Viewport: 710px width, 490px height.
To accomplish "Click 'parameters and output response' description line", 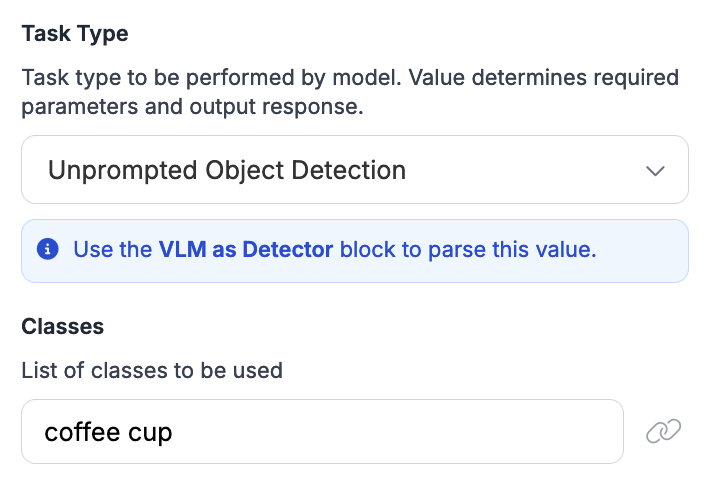I will 192,106.
